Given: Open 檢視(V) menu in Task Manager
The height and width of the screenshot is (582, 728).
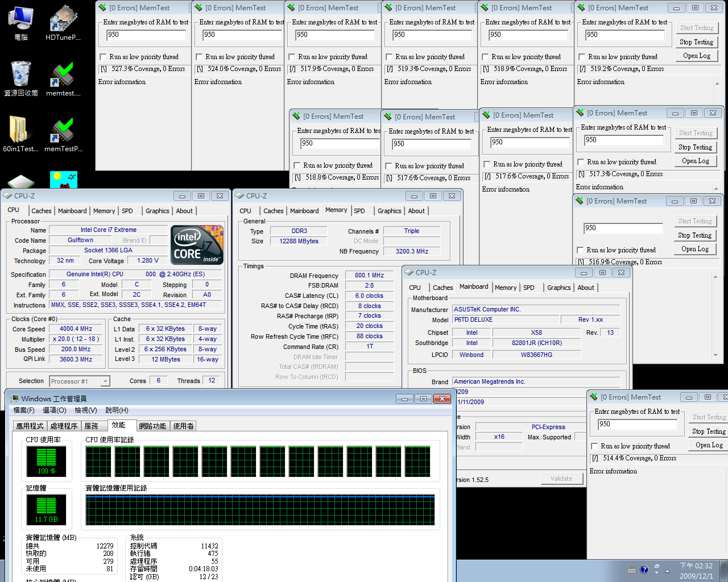Looking at the screenshot, I should (x=86, y=410).
